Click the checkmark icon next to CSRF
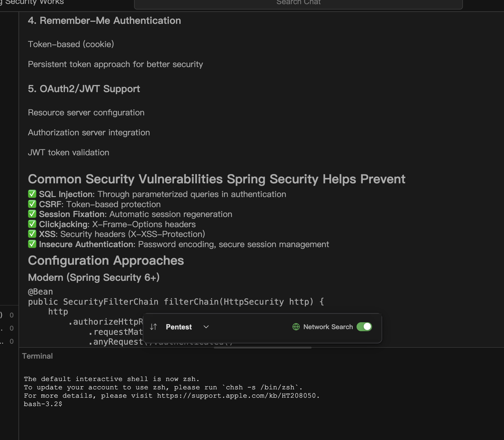Viewport: 504px width, 440px height. tap(32, 204)
